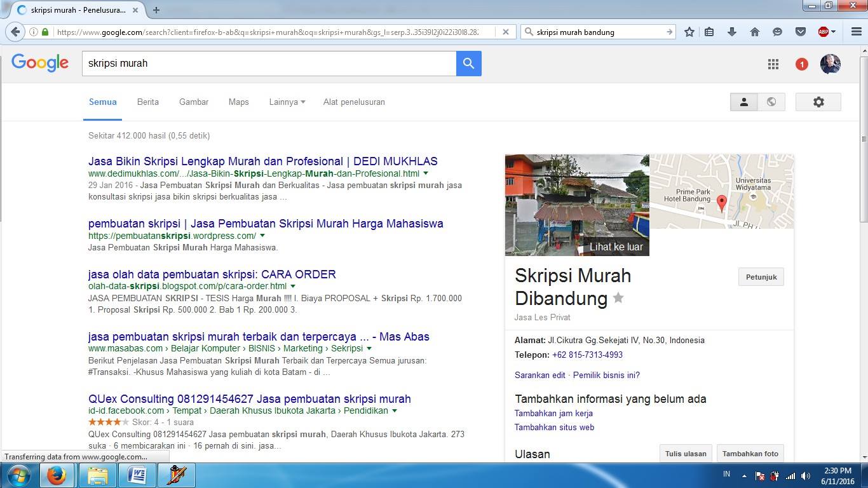
Task: Expand the Lainnya search menu
Action: [287, 102]
